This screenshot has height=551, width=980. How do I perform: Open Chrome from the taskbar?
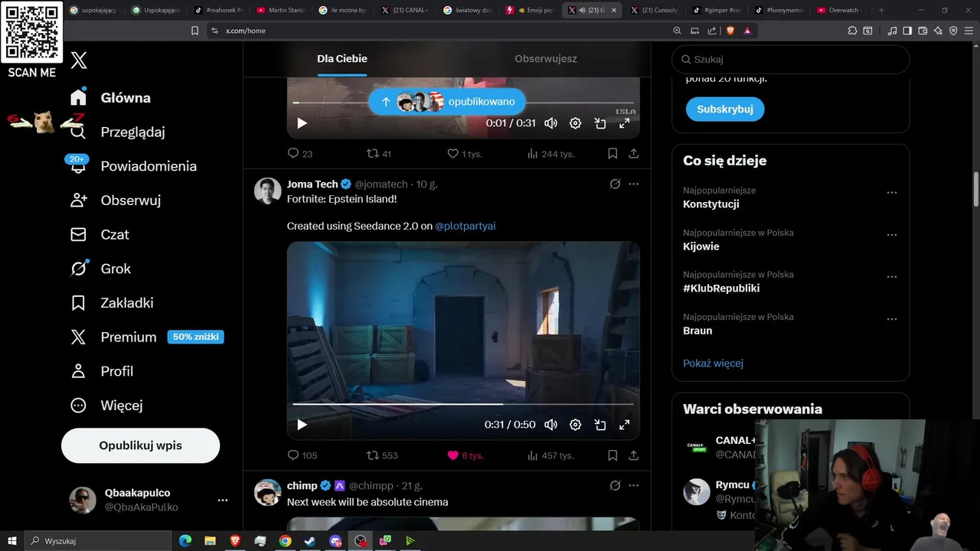[285, 541]
